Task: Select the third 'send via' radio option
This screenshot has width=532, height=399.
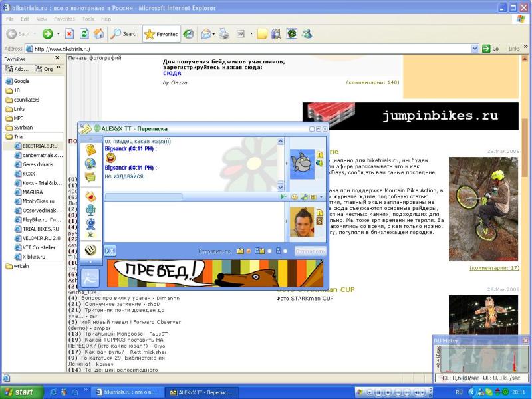Action: pos(285,251)
